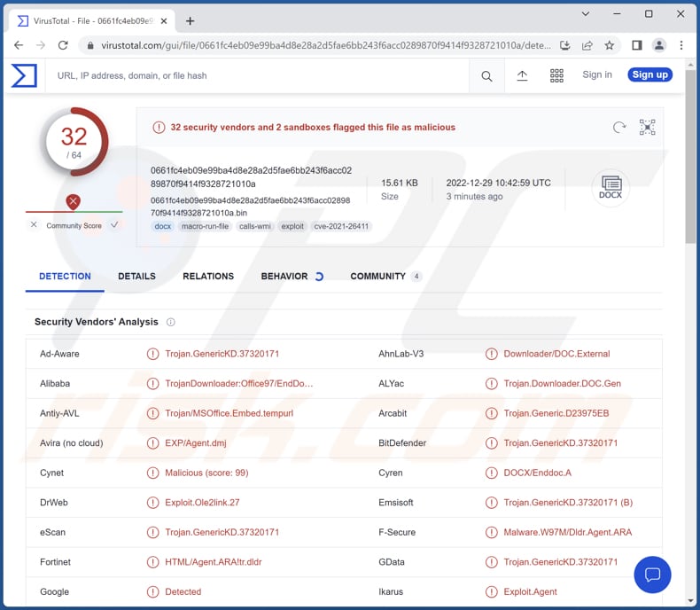Toggle the browser side panel
This screenshot has width=700, height=610.
tap(636, 45)
